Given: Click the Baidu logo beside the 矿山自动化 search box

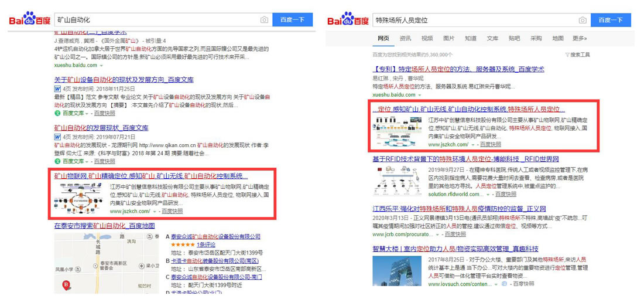Looking at the screenshot, I should 29,19.
